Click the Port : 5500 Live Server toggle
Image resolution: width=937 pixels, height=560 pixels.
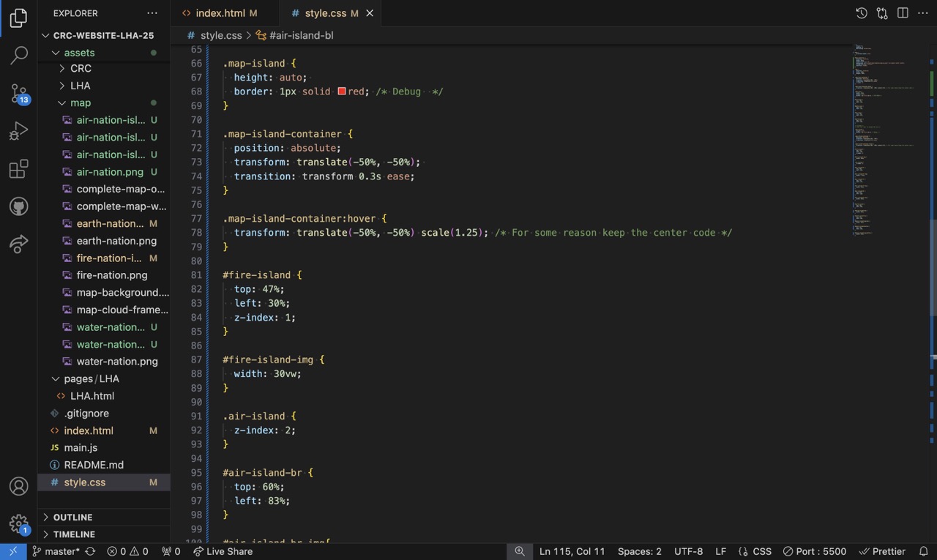(814, 551)
